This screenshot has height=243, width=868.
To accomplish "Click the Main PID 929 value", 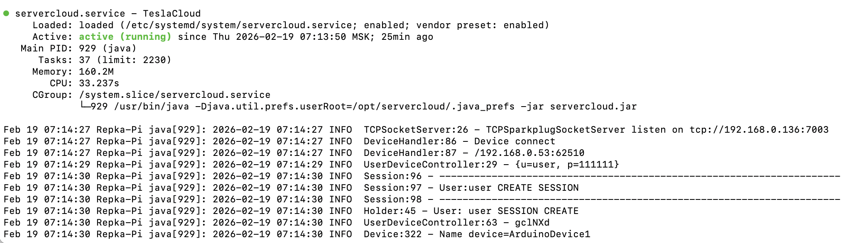I will point(87,48).
